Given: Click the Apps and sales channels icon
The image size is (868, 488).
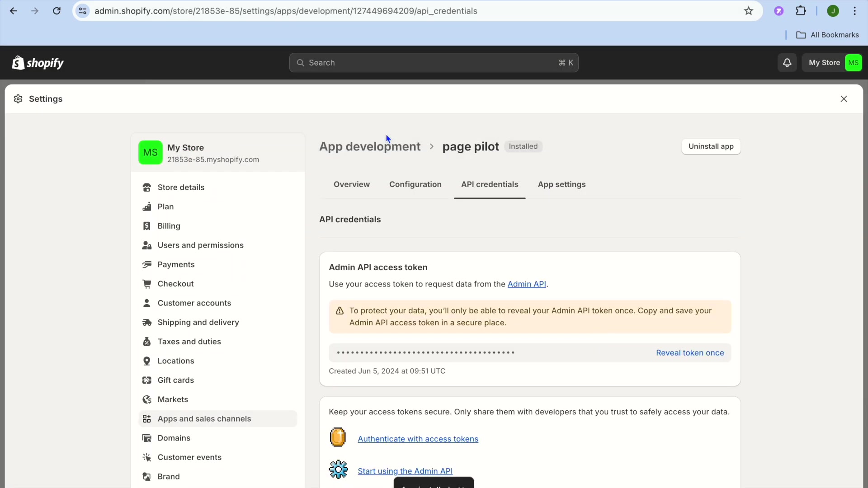Looking at the screenshot, I should (x=146, y=419).
